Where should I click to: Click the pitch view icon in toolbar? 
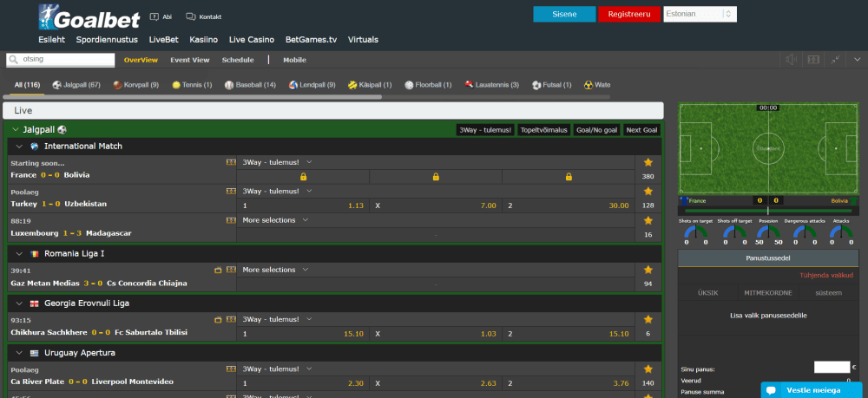[813, 60]
